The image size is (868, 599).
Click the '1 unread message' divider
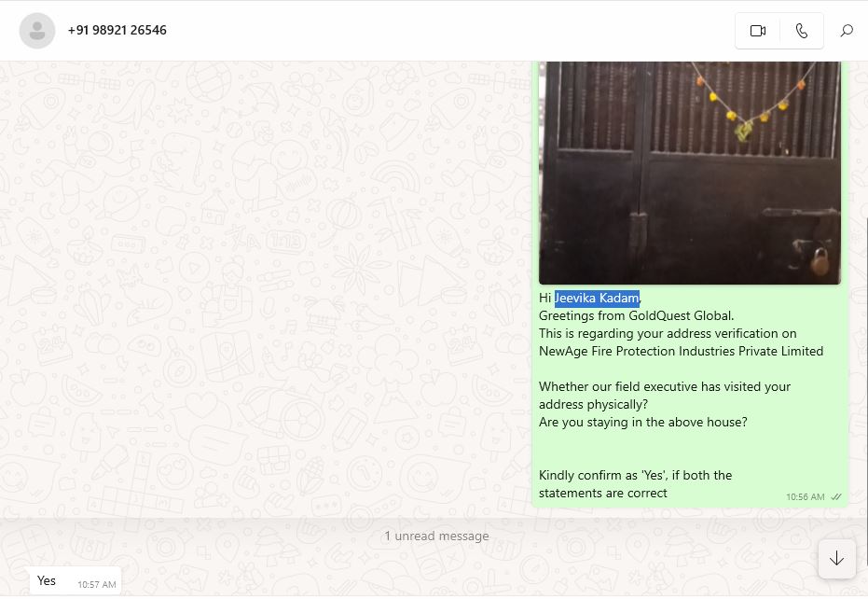coord(436,536)
